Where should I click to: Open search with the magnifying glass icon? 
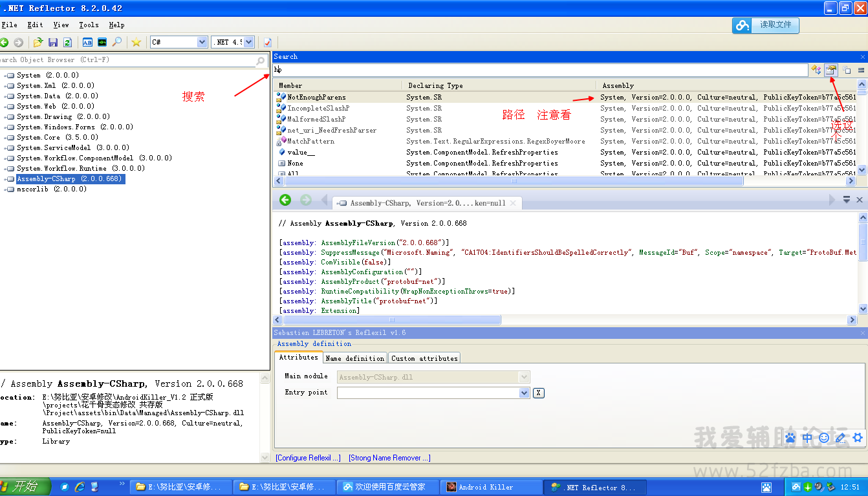pos(117,42)
